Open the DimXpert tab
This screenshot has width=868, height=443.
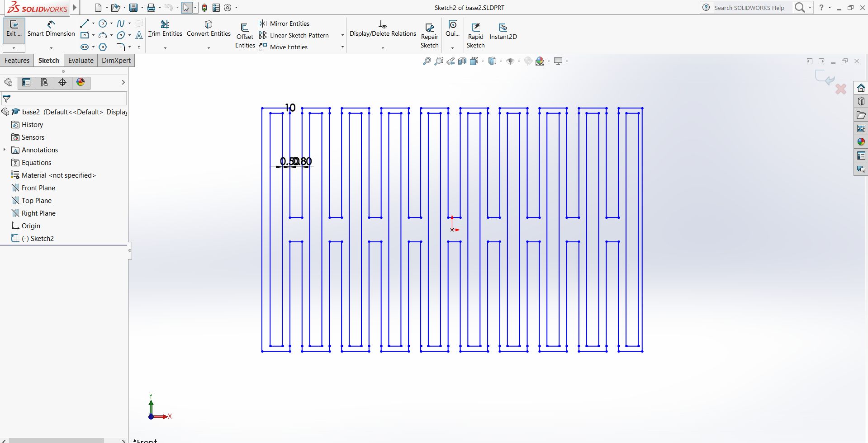click(116, 61)
